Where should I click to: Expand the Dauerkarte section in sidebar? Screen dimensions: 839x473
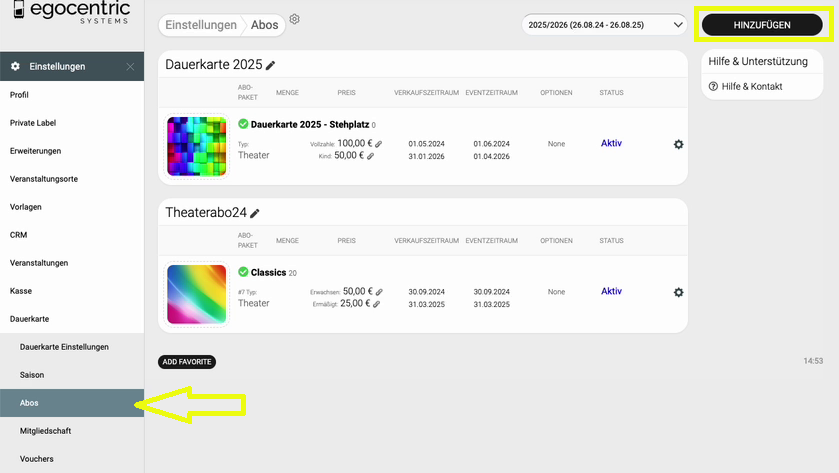pyautogui.click(x=30, y=318)
